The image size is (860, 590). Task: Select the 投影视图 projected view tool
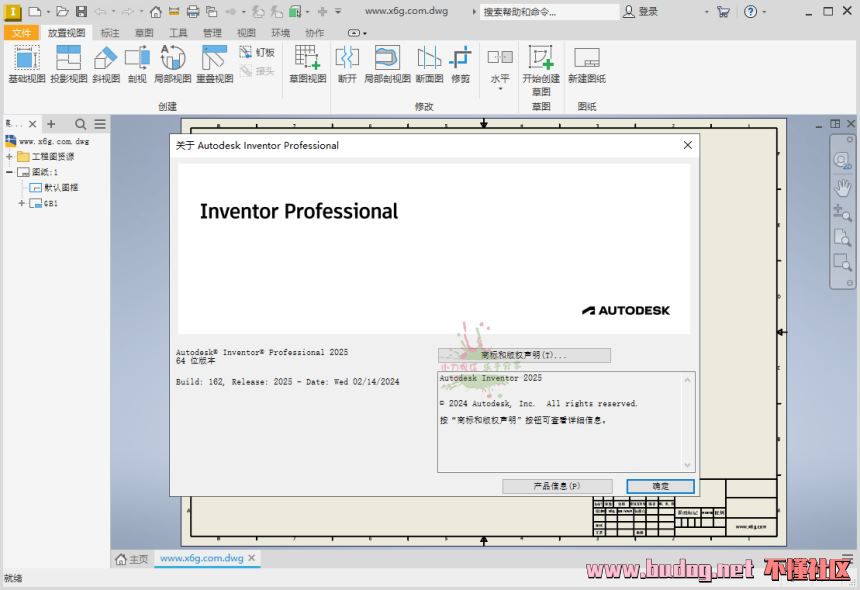tap(69, 64)
